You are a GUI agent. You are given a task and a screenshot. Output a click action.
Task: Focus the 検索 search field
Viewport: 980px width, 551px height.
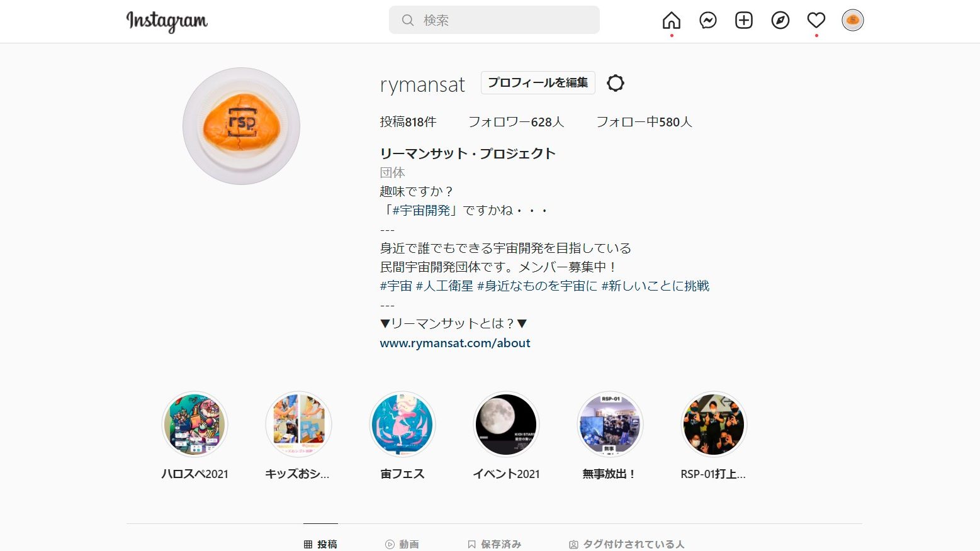coord(494,20)
